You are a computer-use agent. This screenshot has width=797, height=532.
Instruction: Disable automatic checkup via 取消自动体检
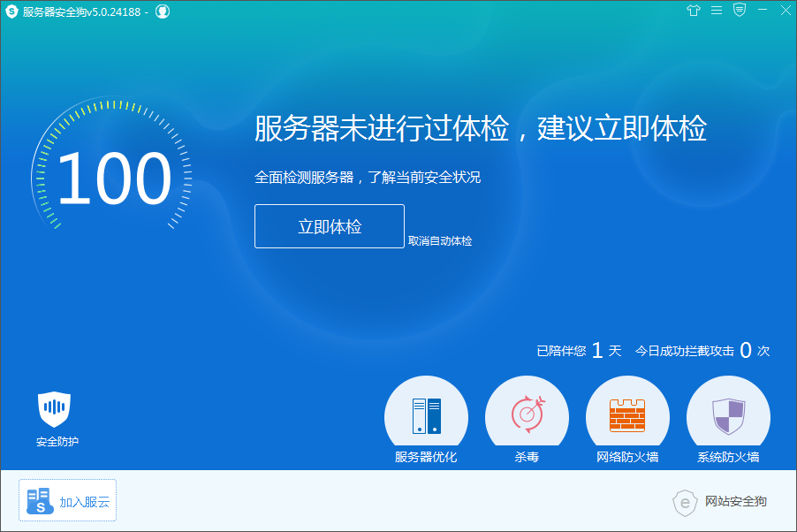pyautogui.click(x=441, y=239)
